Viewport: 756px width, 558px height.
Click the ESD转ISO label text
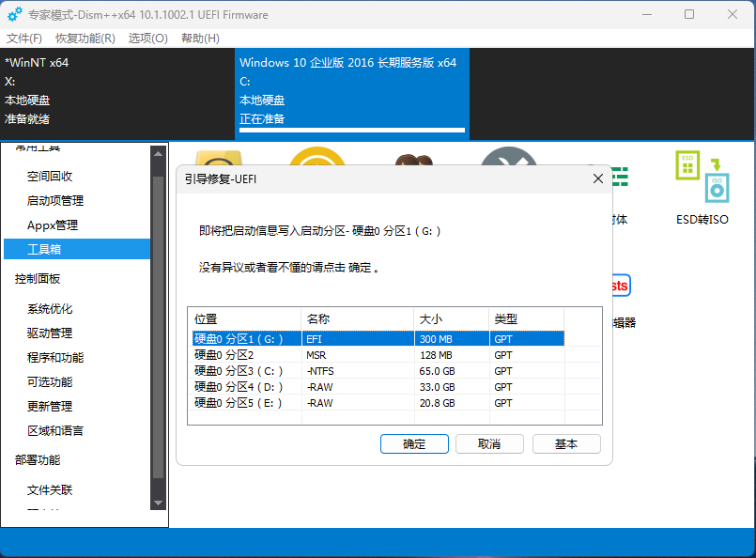(702, 220)
